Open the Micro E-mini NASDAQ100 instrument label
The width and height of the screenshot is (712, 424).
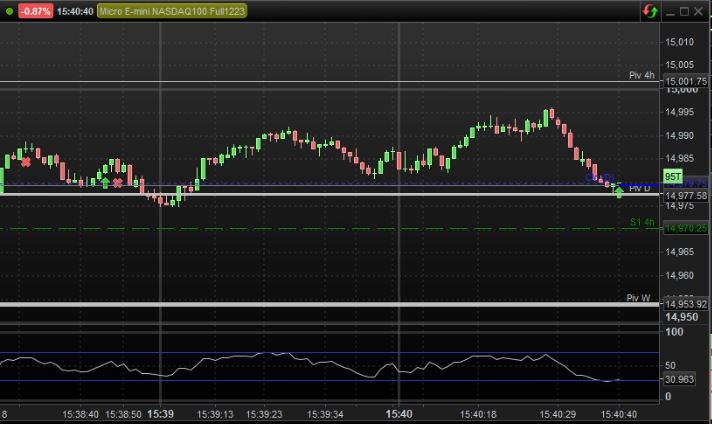click(x=172, y=11)
